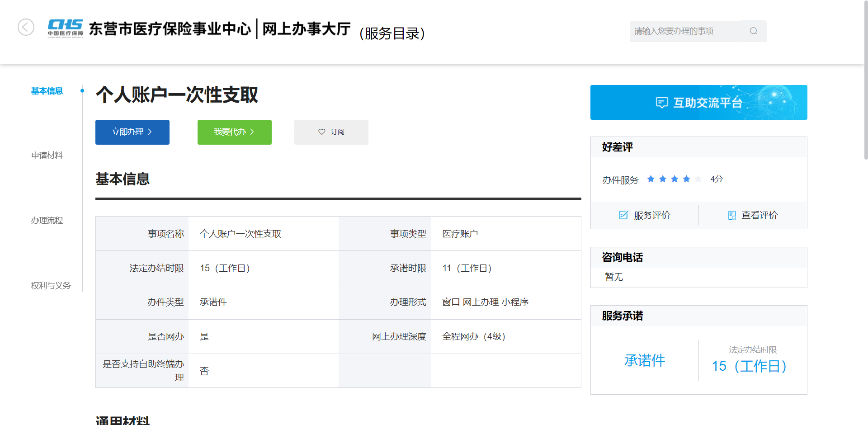Select the first blue rating star

(x=651, y=179)
